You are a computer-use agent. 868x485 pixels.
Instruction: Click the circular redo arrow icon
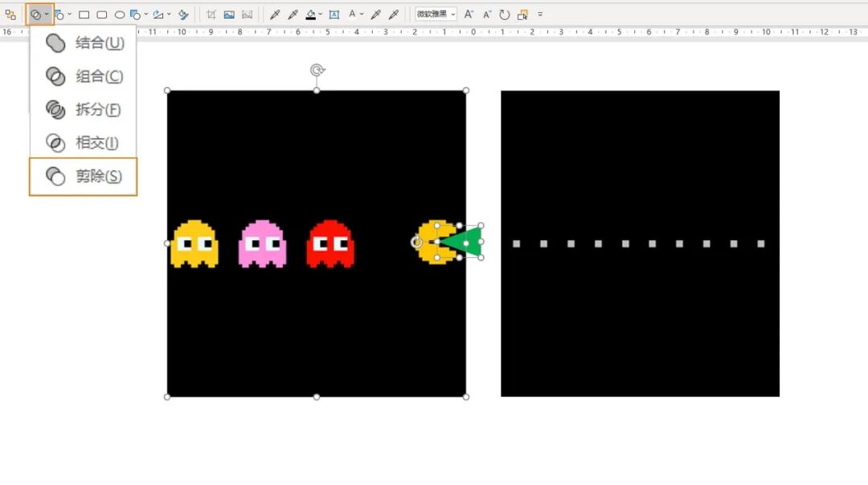pyautogui.click(x=504, y=15)
